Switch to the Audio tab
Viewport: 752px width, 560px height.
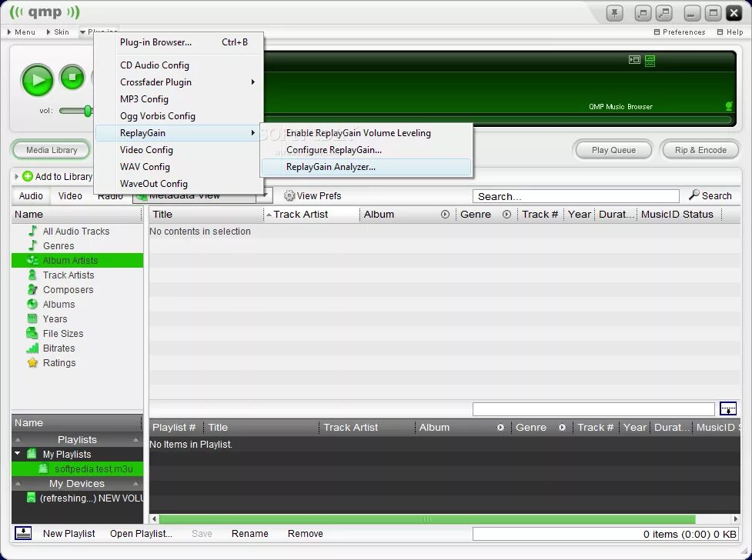[x=31, y=195]
